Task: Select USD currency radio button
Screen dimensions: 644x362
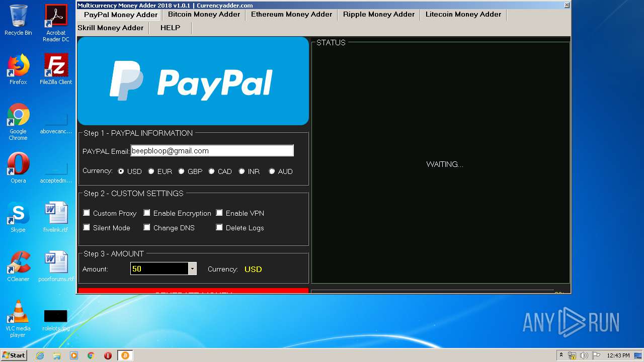Action: [x=121, y=171]
